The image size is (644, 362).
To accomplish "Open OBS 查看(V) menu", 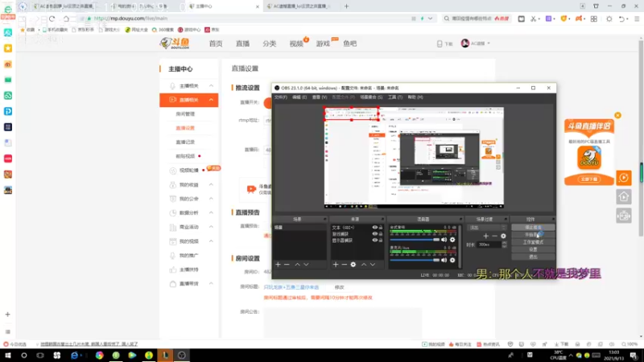I will point(320,97).
